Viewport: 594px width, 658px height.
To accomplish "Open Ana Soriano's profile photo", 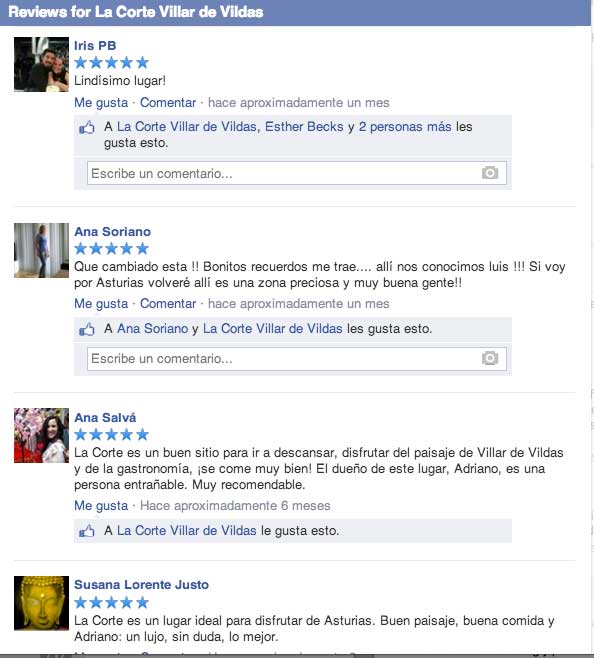I will click(x=41, y=250).
